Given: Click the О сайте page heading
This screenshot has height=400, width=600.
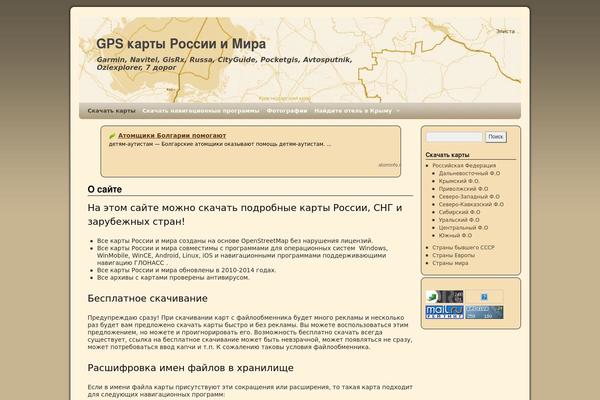Looking at the screenshot, I should tap(104, 189).
